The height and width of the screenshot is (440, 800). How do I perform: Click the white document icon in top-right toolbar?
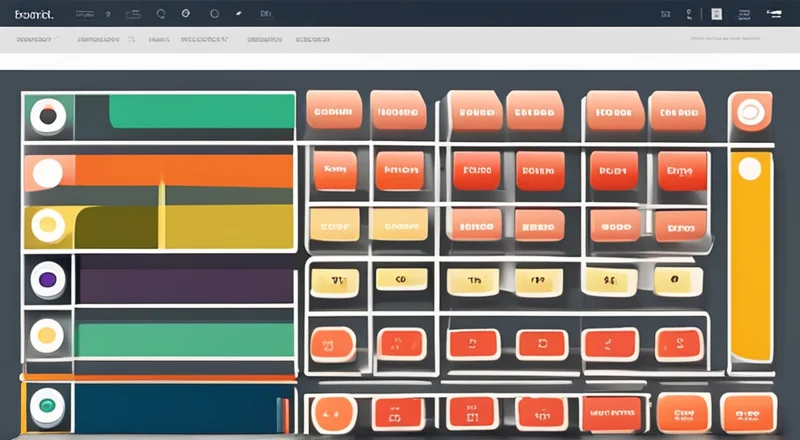716,14
